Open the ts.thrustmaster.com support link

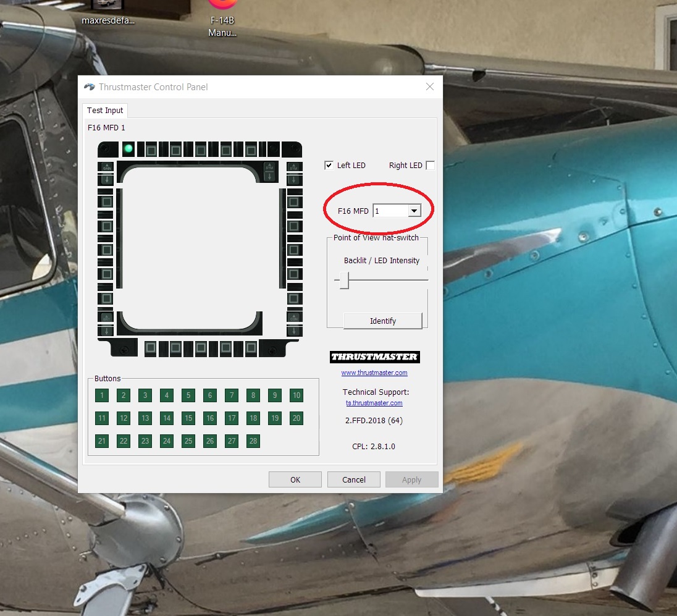coord(374,403)
